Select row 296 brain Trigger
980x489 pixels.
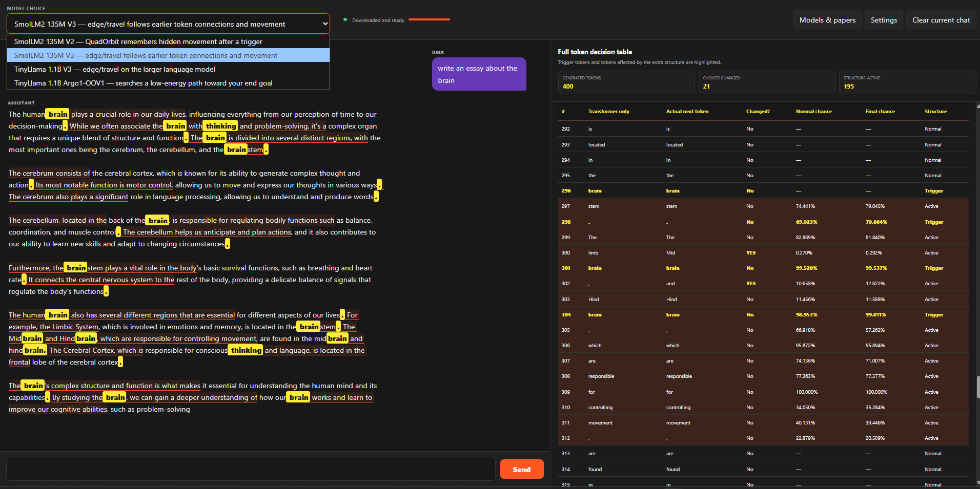click(x=763, y=190)
